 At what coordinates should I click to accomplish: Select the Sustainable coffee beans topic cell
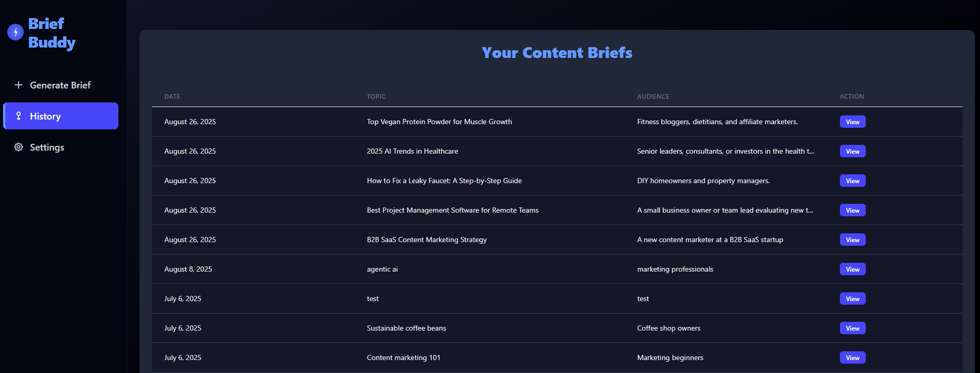[x=406, y=328]
